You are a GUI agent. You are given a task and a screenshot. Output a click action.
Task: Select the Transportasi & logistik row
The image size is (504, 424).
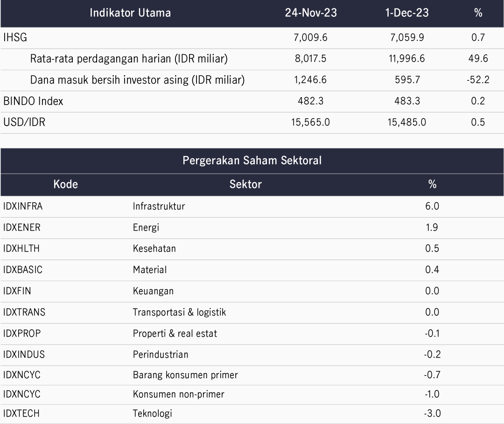click(x=179, y=312)
